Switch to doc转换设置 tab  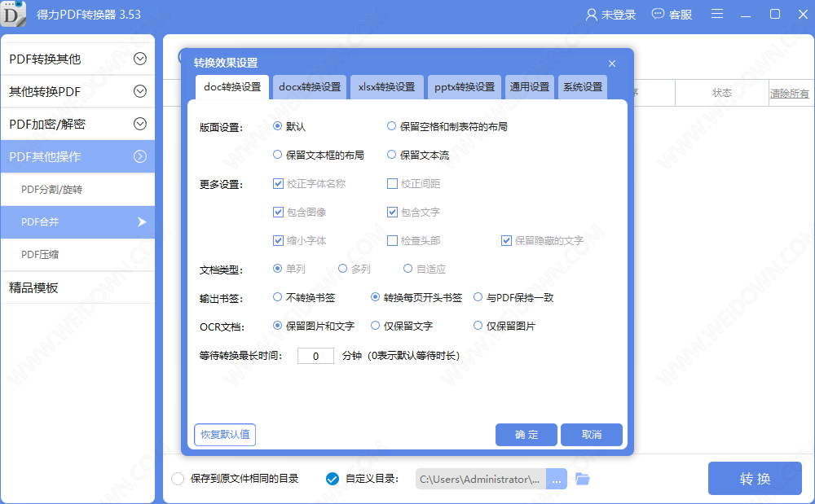click(231, 87)
